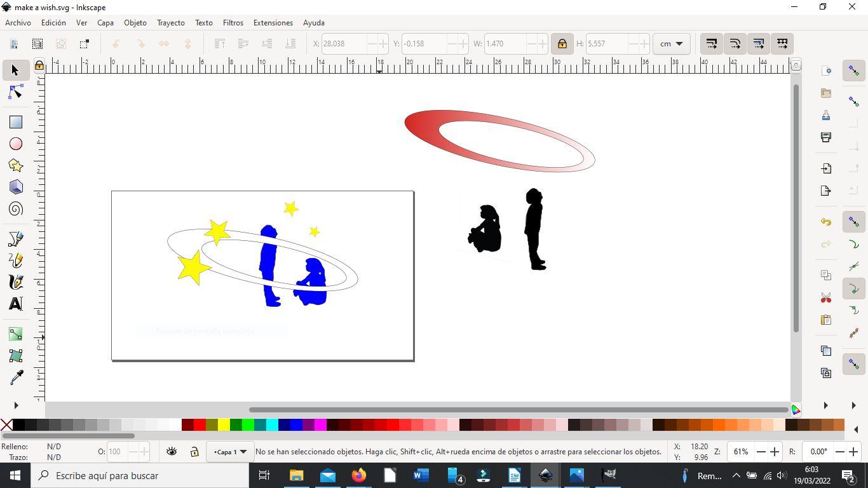868x488 pixels.
Task: Zoom in with the plus button
Action: pyautogui.click(x=775, y=452)
